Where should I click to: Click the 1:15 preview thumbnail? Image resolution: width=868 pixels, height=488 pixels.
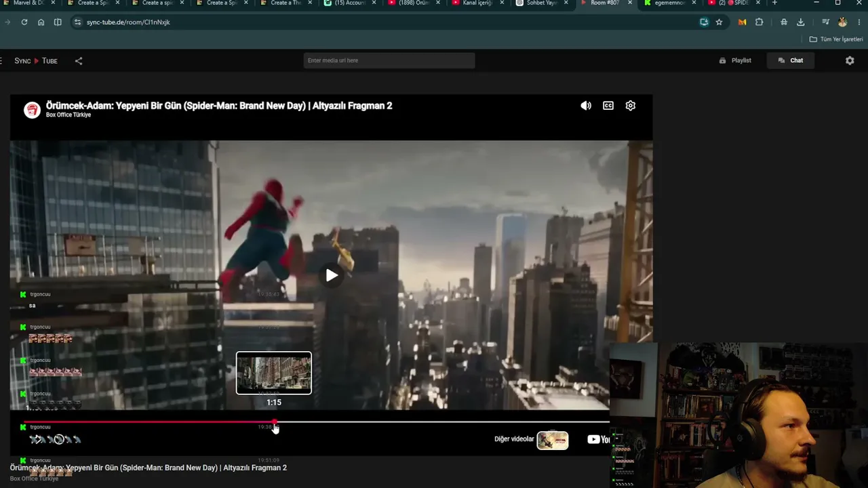274,373
